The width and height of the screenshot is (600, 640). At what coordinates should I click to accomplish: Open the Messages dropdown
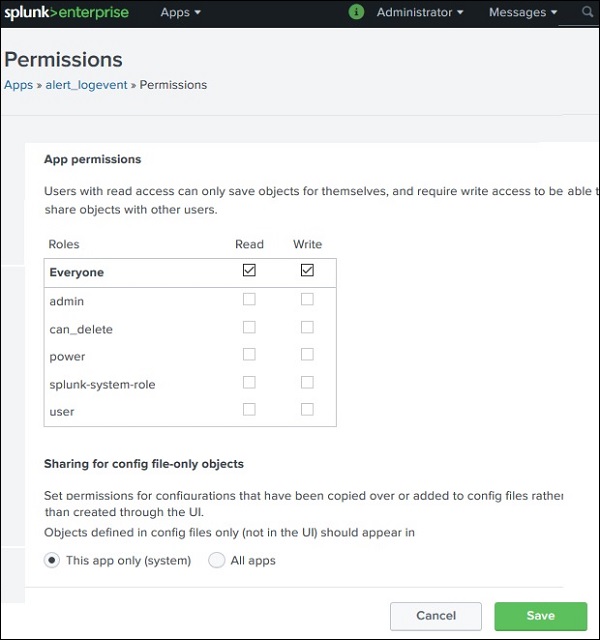click(523, 13)
